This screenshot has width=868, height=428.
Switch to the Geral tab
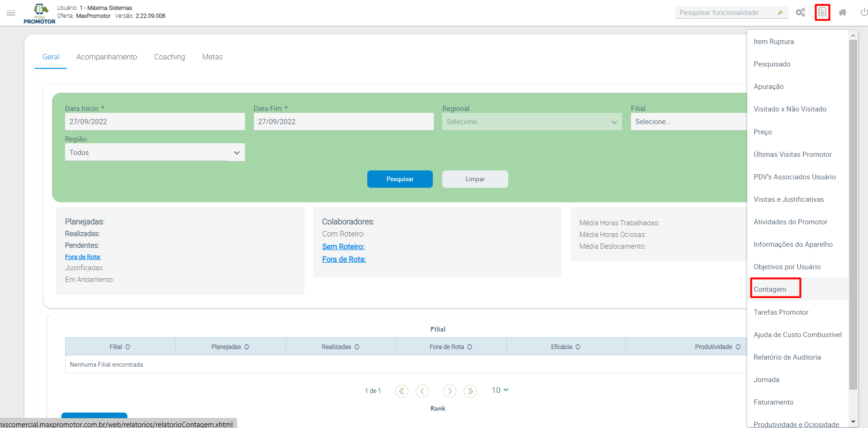click(x=51, y=57)
